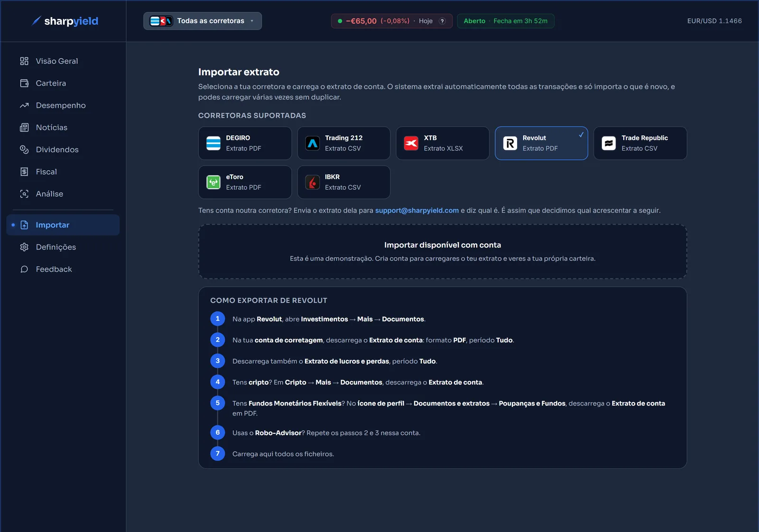Click the Notícias newspaper icon

click(x=24, y=128)
